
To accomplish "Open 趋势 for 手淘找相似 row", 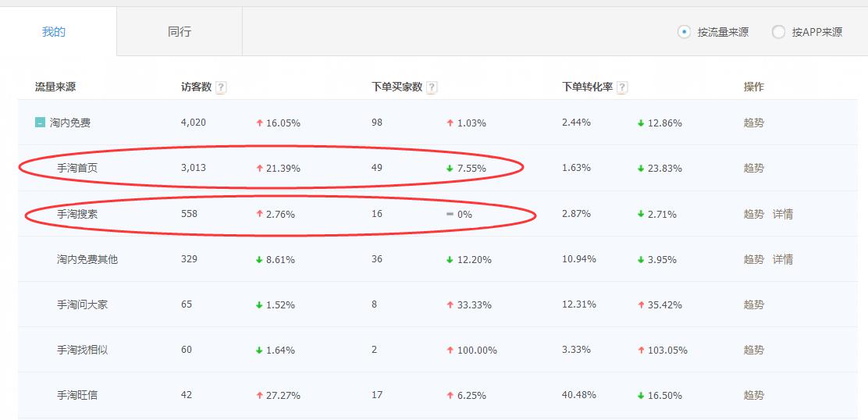I will (x=753, y=350).
